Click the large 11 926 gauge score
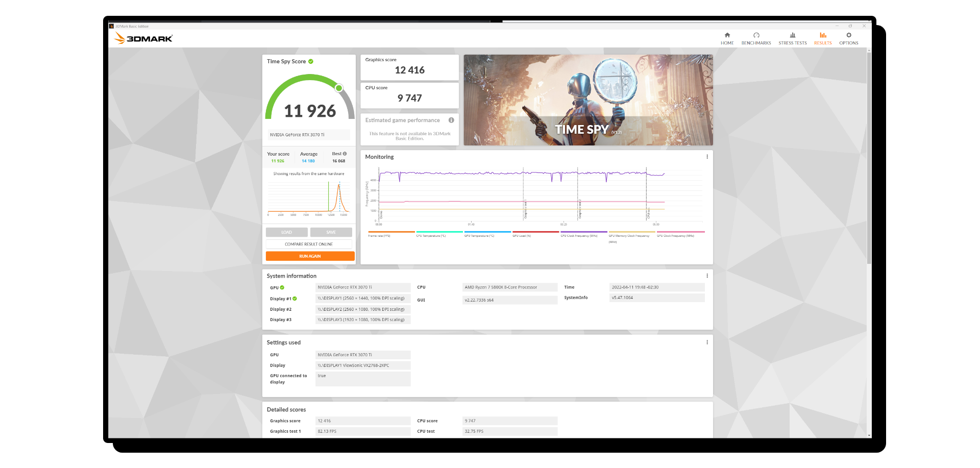 [x=310, y=111]
